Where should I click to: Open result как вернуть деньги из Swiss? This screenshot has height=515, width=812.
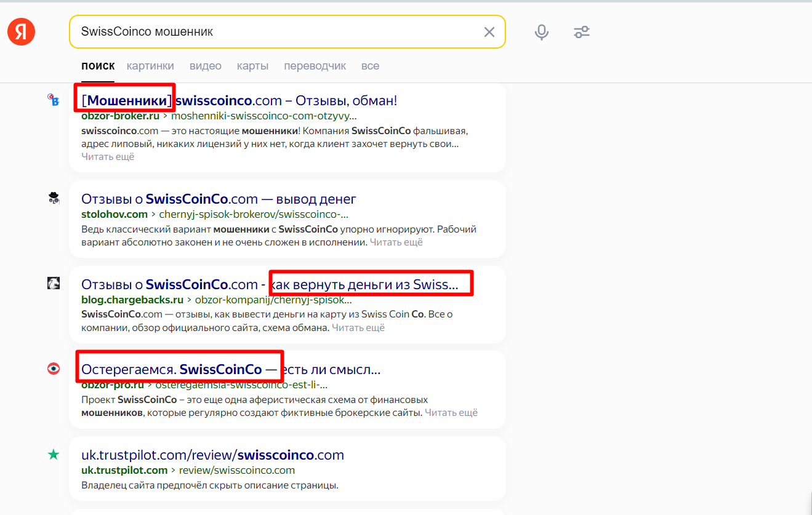(x=365, y=284)
